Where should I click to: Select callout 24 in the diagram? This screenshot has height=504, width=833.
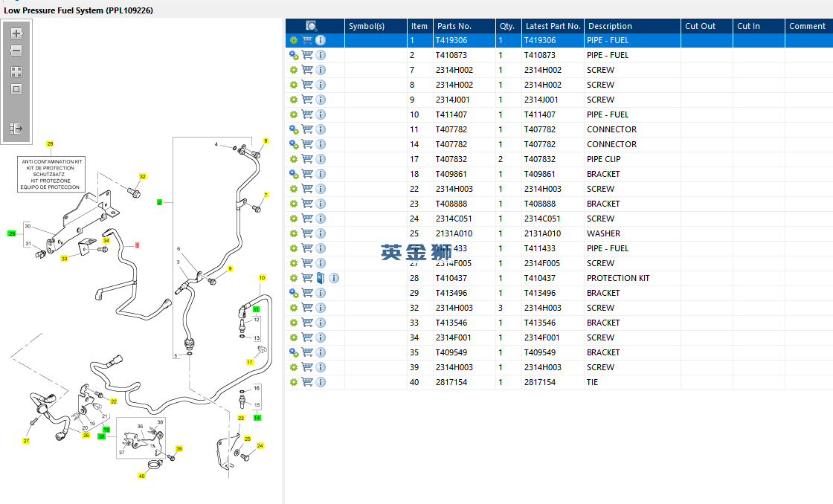click(x=260, y=445)
